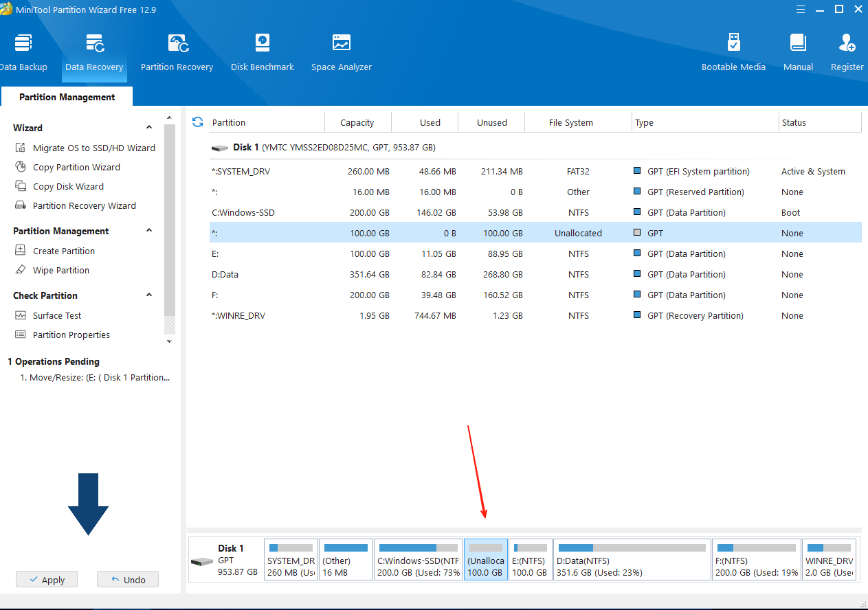Screen dimensions: 868x610
Task: Collapse the Partition Management sidebar section
Action: tap(149, 231)
